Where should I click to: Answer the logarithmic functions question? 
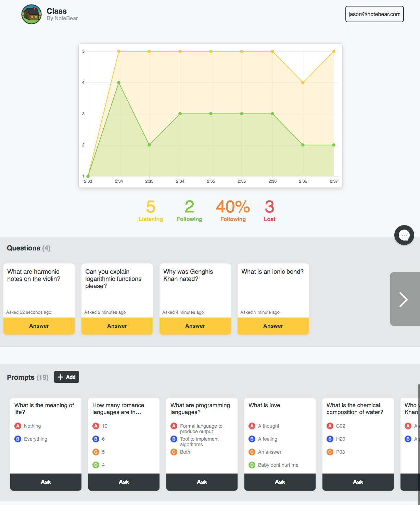click(117, 326)
